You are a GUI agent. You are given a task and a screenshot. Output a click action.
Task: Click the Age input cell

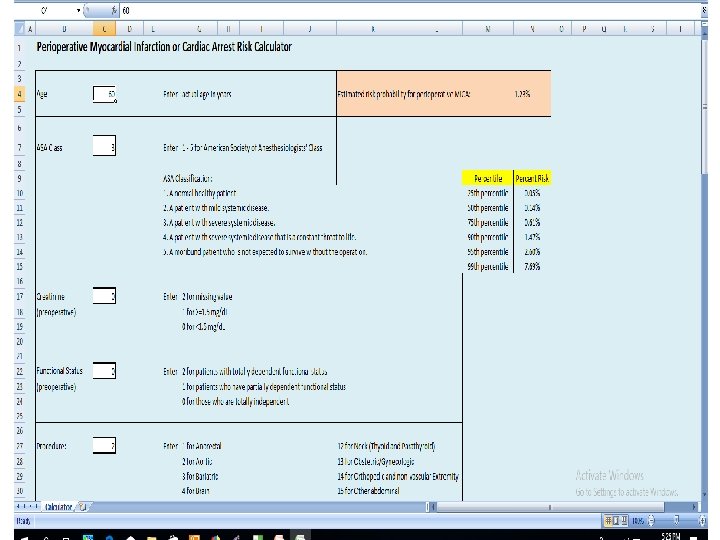click(x=104, y=94)
